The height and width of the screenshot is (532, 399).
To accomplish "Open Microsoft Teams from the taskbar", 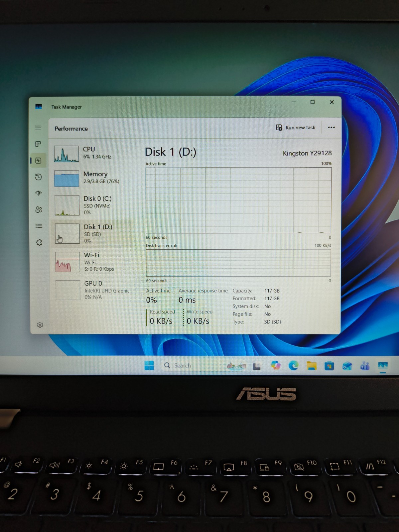I will point(365,366).
